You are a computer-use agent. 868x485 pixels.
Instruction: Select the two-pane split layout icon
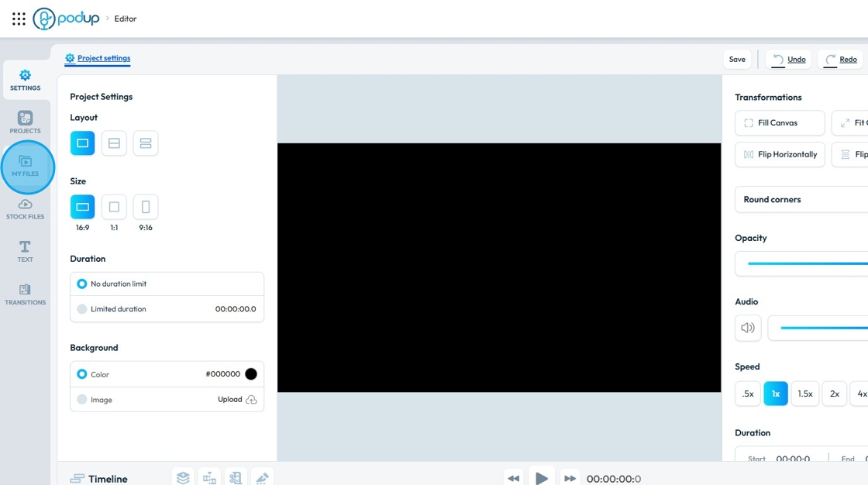114,143
